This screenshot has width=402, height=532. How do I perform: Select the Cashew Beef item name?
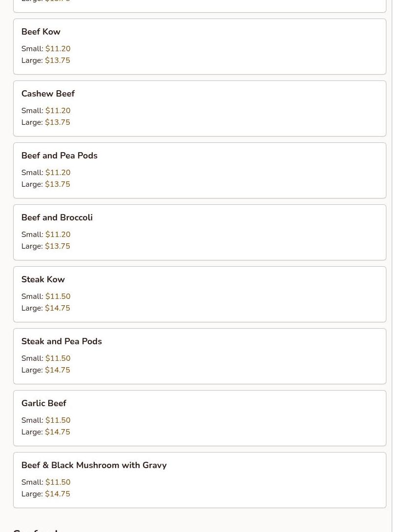(48, 94)
